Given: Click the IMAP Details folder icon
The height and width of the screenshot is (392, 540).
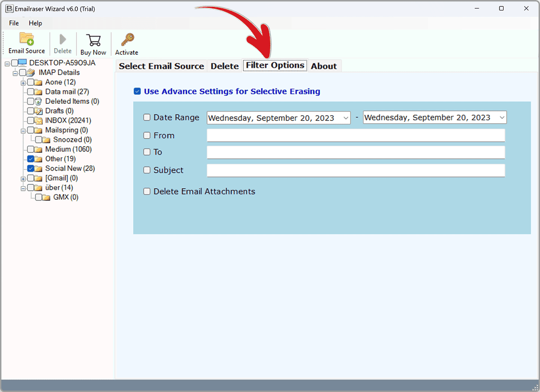Looking at the screenshot, I should pyautogui.click(x=31, y=72).
